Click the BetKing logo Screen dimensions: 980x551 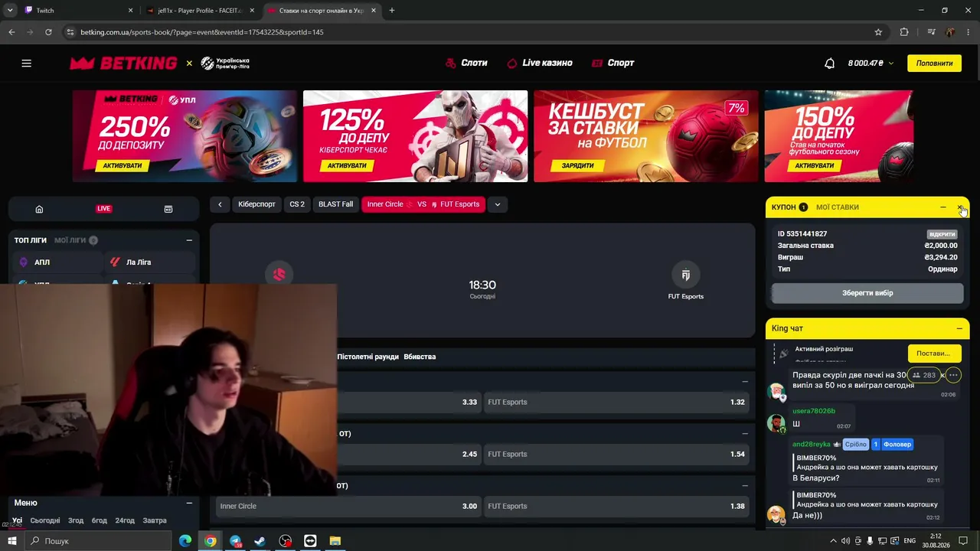click(123, 64)
